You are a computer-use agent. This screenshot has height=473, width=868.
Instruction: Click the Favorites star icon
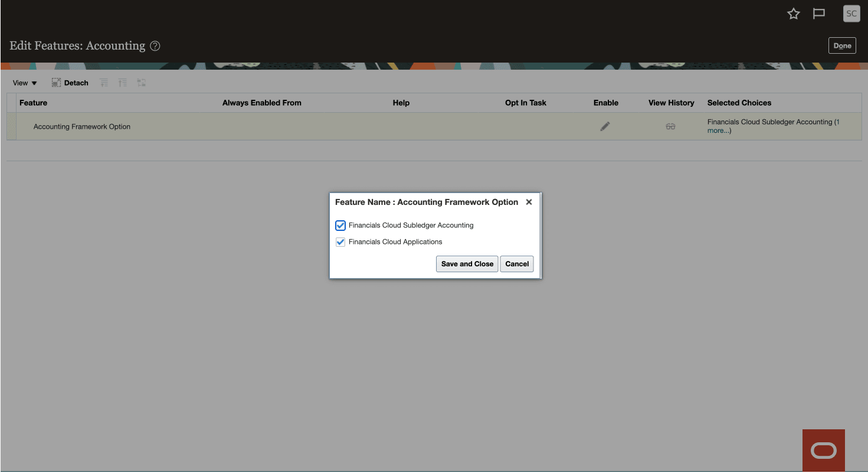[793, 13]
